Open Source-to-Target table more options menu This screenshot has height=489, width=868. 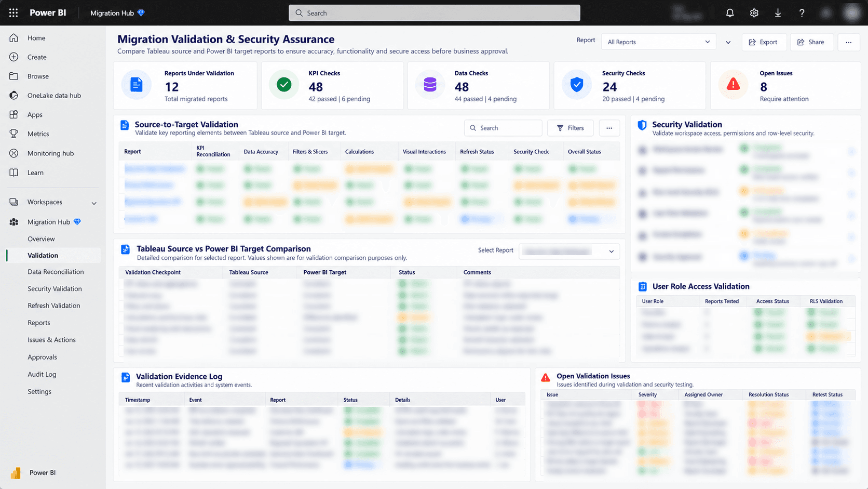609,128
